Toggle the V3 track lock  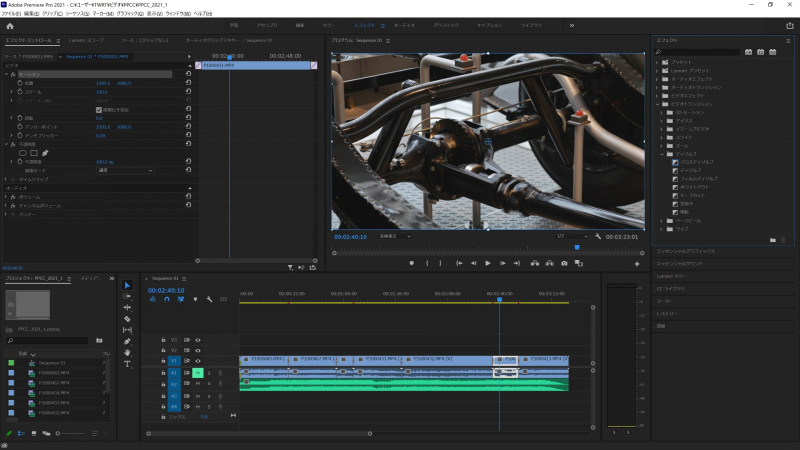(163, 340)
